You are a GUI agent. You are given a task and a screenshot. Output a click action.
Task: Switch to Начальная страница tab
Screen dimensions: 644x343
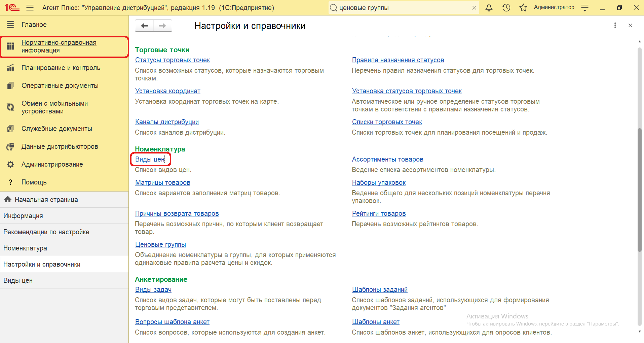pyautogui.click(x=46, y=200)
